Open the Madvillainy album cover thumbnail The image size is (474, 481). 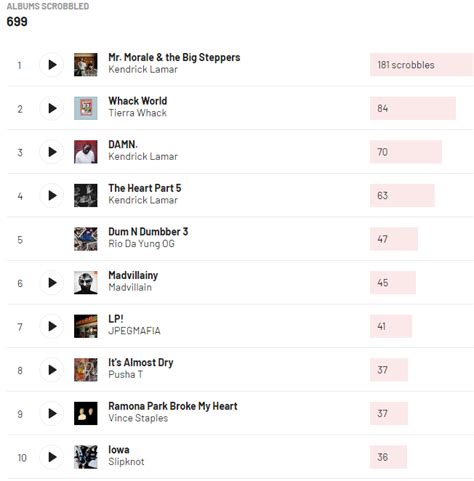tap(86, 283)
